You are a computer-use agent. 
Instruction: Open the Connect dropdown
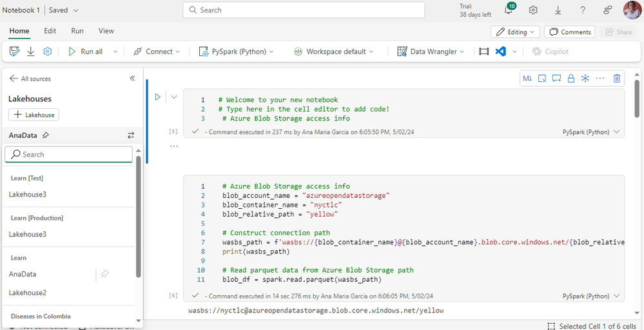tap(157, 52)
